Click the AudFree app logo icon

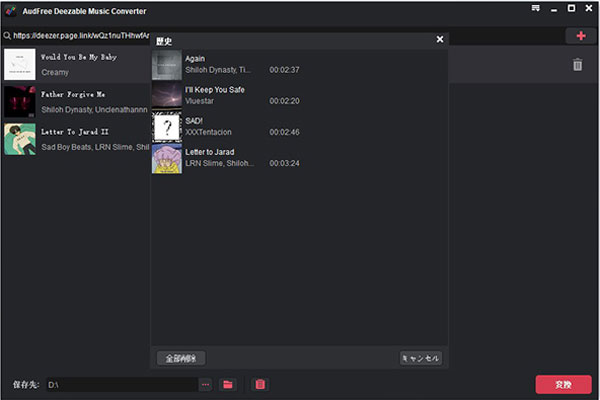(x=11, y=11)
